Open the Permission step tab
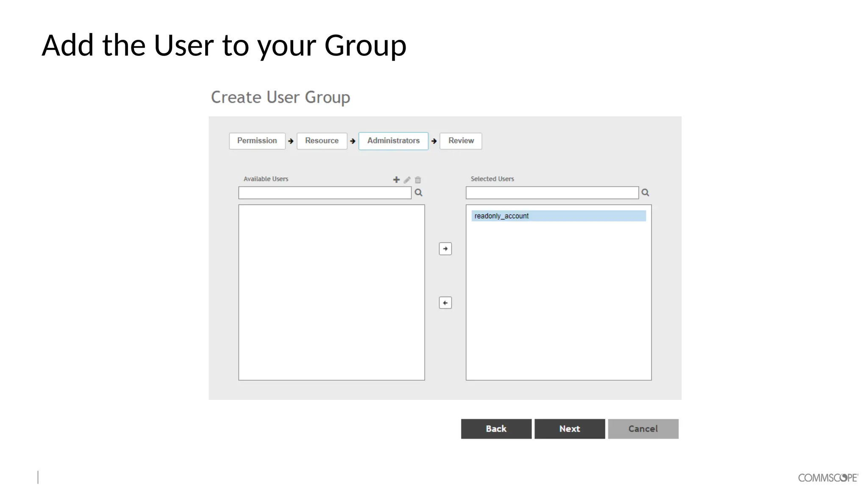The width and height of the screenshot is (868, 488). pyautogui.click(x=257, y=141)
